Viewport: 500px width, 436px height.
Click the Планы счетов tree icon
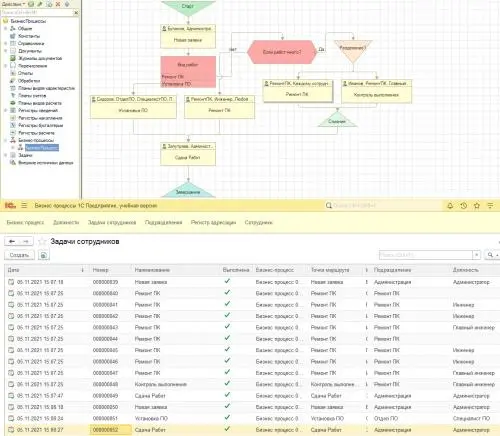coord(13,96)
